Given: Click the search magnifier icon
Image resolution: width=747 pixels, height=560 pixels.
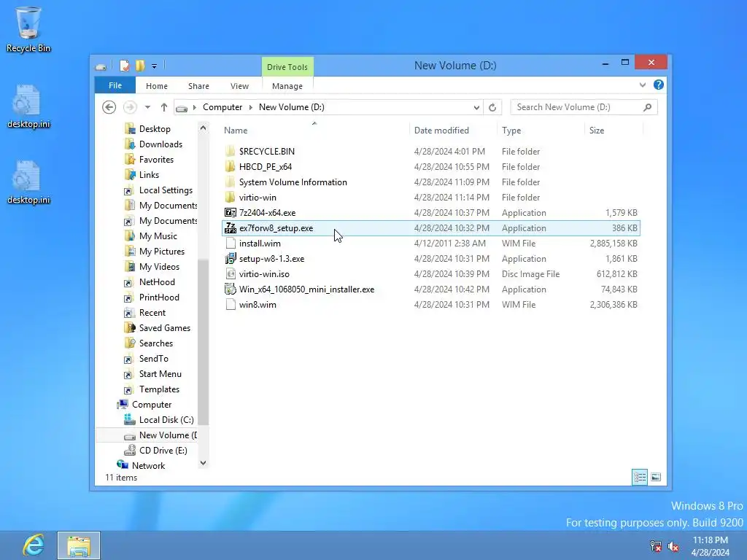Looking at the screenshot, I should click(648, 108).
